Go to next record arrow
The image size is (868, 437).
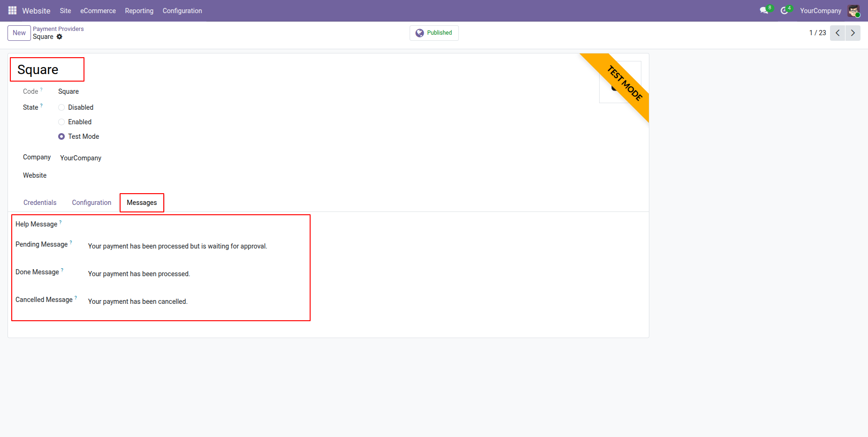click(x=853, y=33)
